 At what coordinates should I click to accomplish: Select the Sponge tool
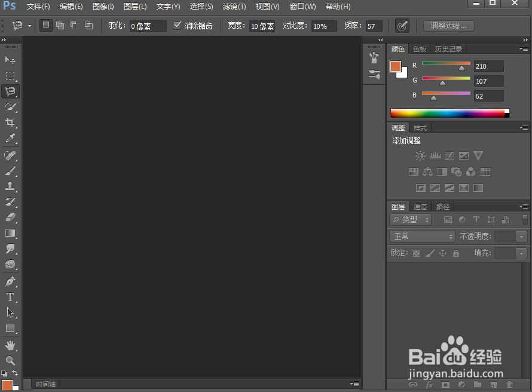(10, 264)
